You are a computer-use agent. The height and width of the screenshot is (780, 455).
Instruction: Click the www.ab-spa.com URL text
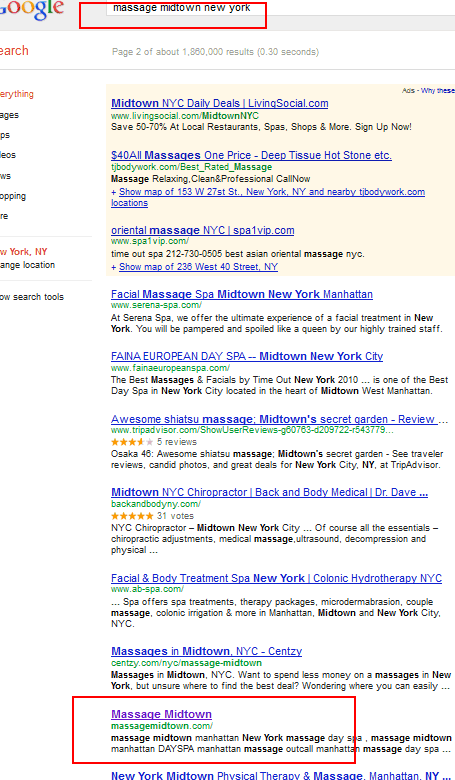click(147, 589)
